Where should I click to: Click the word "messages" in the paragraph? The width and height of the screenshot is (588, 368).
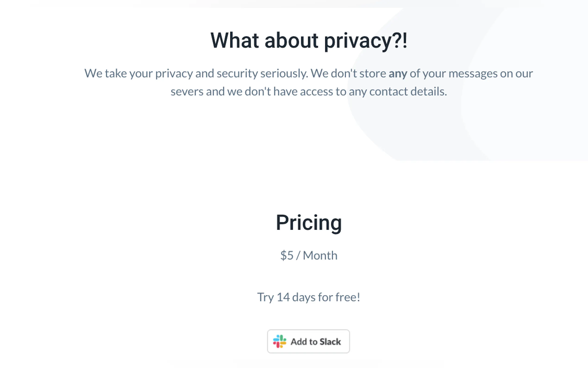pyautogui.click(x=473, y=73)
